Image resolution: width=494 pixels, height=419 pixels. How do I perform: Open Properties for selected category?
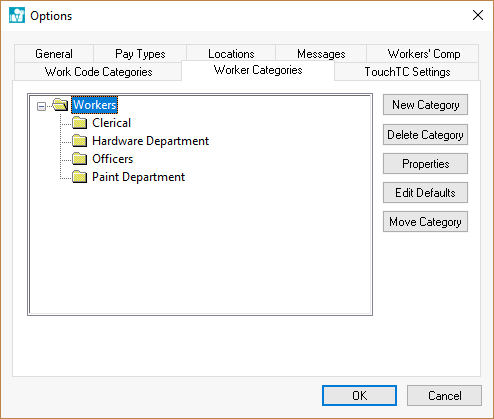point(425,164)
